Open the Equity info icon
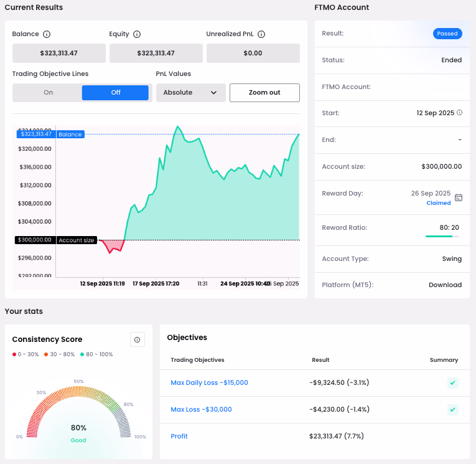 coord(137,34)
